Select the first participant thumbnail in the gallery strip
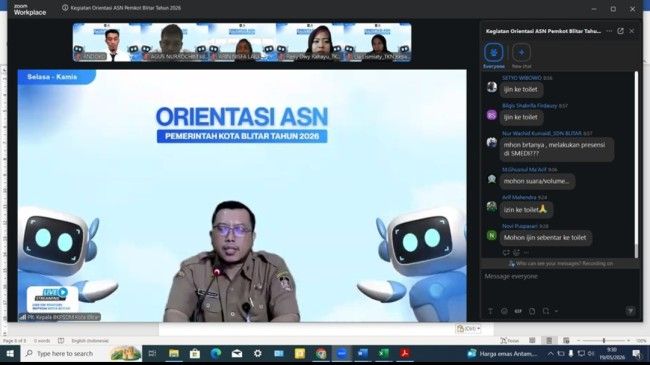Image resolution: width=650 pixels, height=365 pixels. tap(107, 43)
